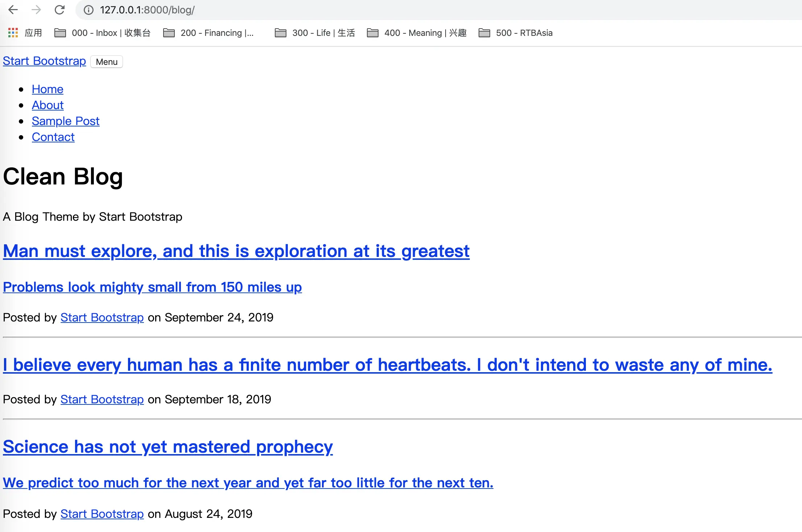Image resolution: width=802 pixels, height=532 pixels.
Task: Open 'Man must explore' post title
Action: tap(236, 251)
